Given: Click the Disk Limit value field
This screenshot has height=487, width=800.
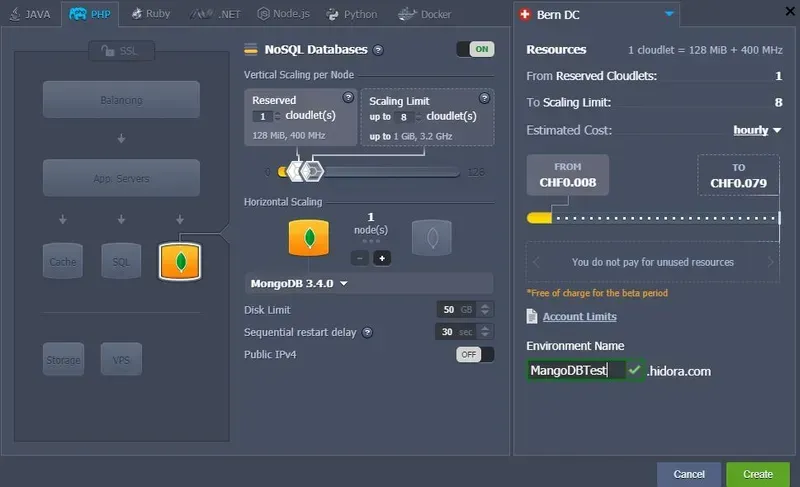Looking at the screenshot, I should point(458,310).
